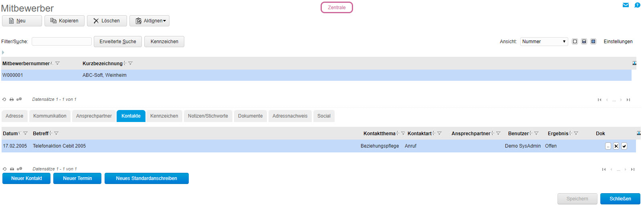
Task: Go to last page of Kontakte list
Action: click(633, 169)
